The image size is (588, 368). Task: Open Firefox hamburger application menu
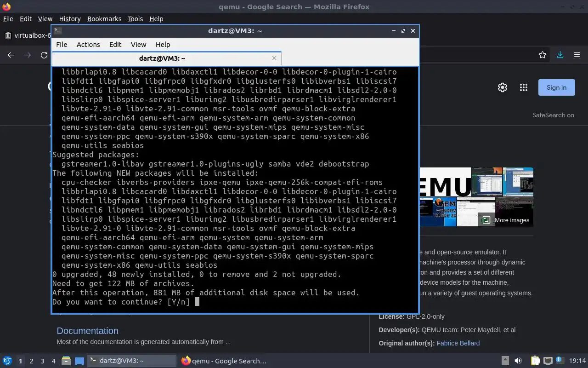(x=577, y=55)
